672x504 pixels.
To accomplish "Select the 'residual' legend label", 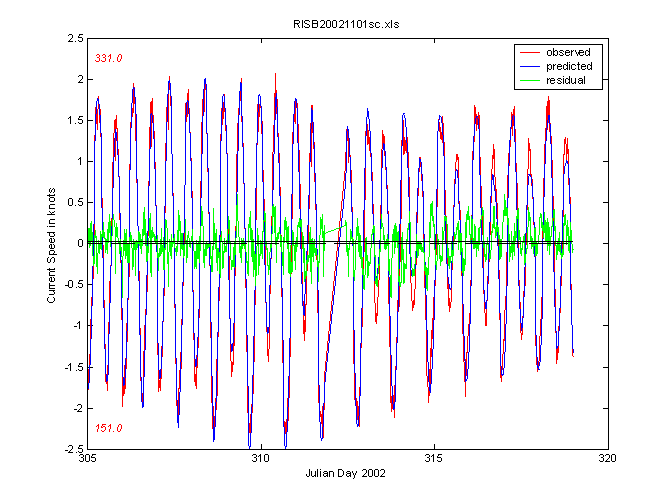I will 565,79.
